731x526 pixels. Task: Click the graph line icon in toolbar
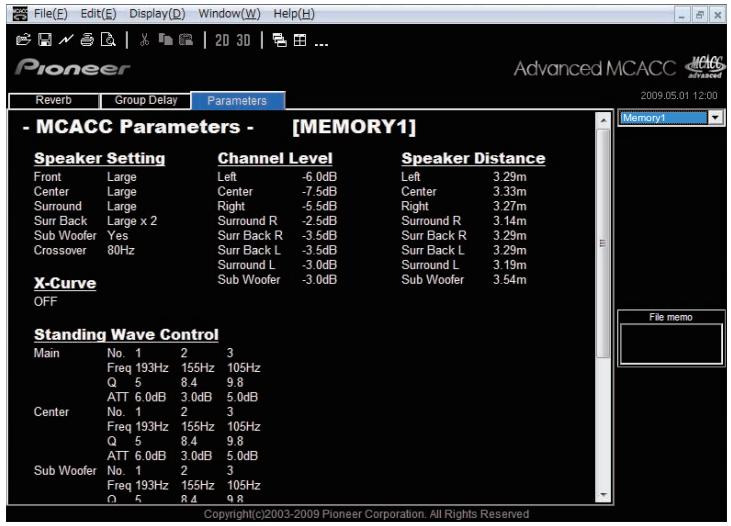[66, 40]
